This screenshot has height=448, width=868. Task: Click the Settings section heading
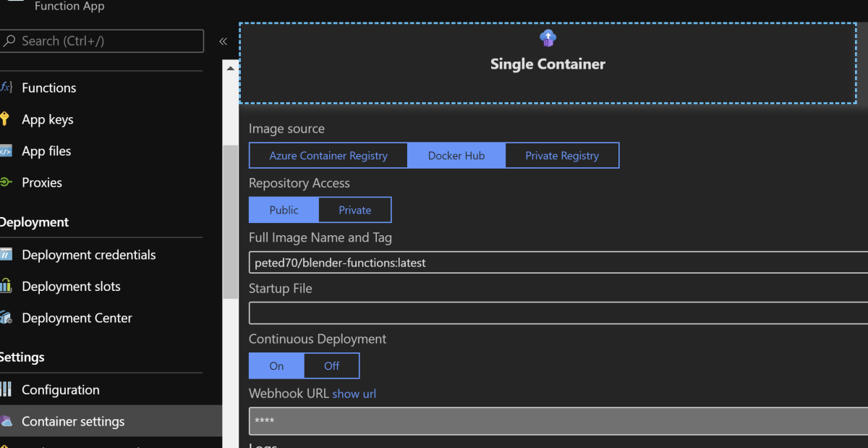(x=22, y=358)
